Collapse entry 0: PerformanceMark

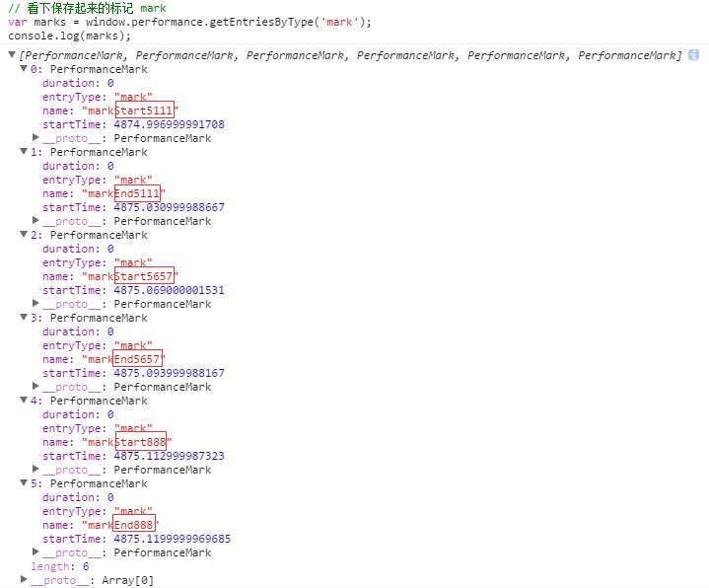pos(24,69)
